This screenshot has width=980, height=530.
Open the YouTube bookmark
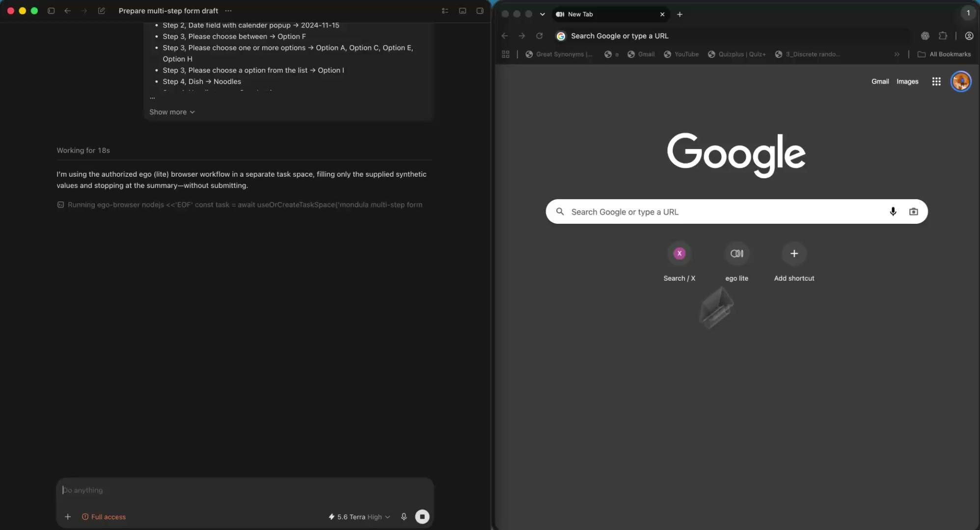tap(681, 54)
